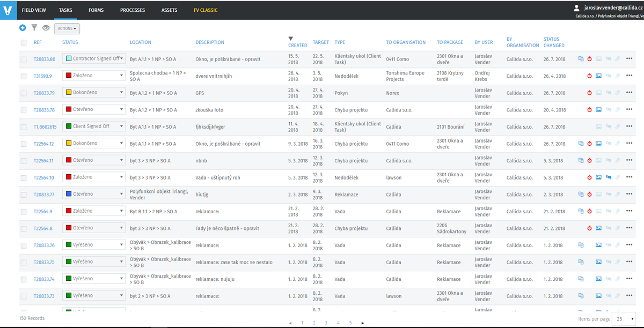Click image icon in row T20833.76
This screenshot has height=328, width=644.
point(598,245)
